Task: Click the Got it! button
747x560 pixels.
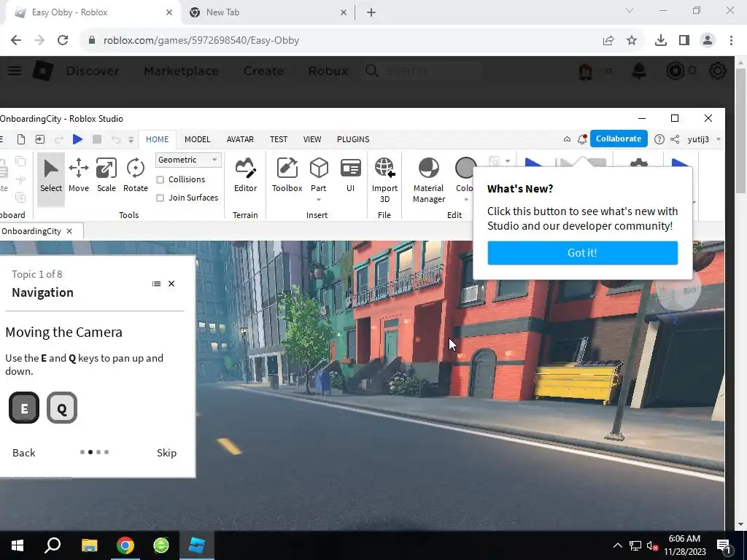Action: pyautogui.click(x=582, y=253)
